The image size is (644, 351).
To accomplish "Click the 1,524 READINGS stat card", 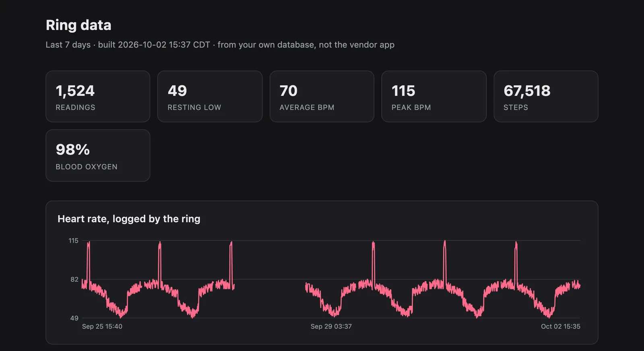I will pyautogui.click(x=98, y=97).
